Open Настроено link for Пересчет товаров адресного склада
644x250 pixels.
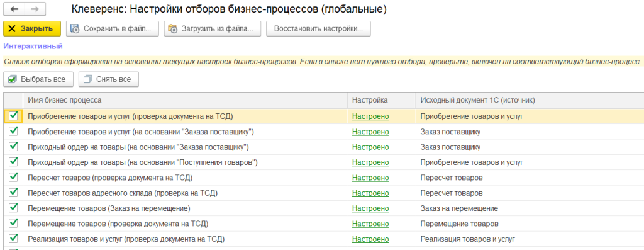point(370,193)
